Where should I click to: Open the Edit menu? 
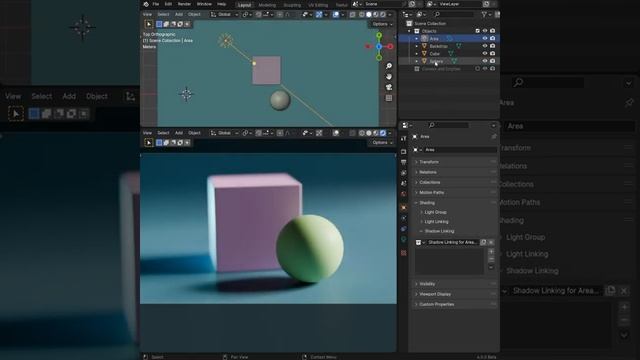(168, 4)
